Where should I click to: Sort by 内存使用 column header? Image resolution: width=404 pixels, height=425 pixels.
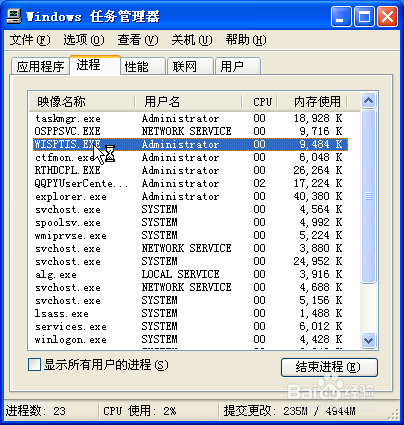coord(313,101)
